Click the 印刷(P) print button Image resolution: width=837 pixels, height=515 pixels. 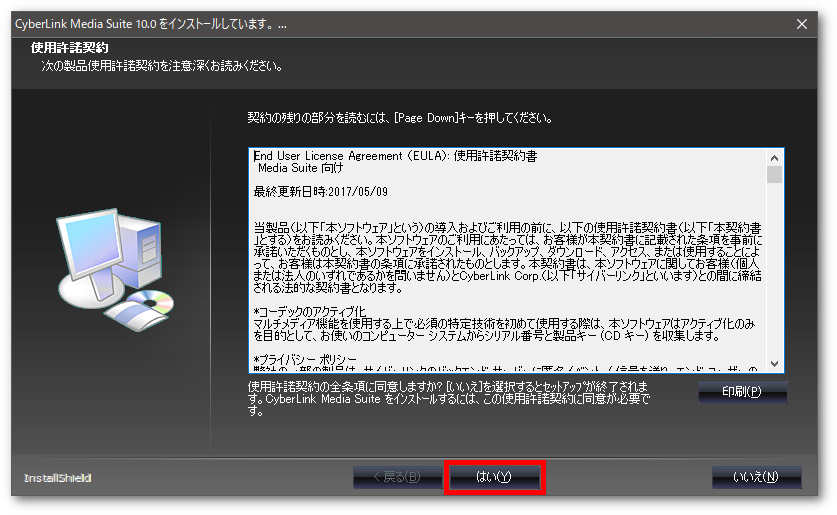[x=742, y=392]
